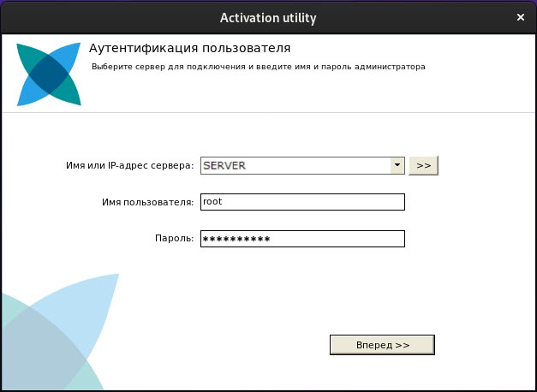This screenshot has width=537, height=392.
Task: Click into the masked password field
Action: (x=301, y=239)
